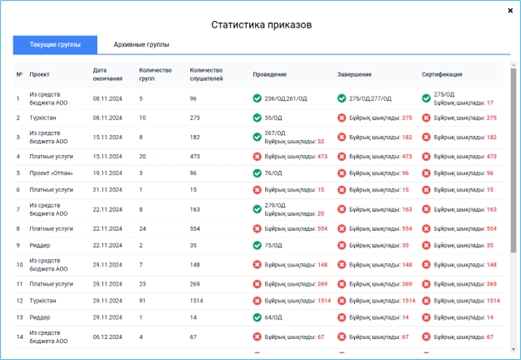Click red cross in row 2 Сертификация column

click(426, 118)
